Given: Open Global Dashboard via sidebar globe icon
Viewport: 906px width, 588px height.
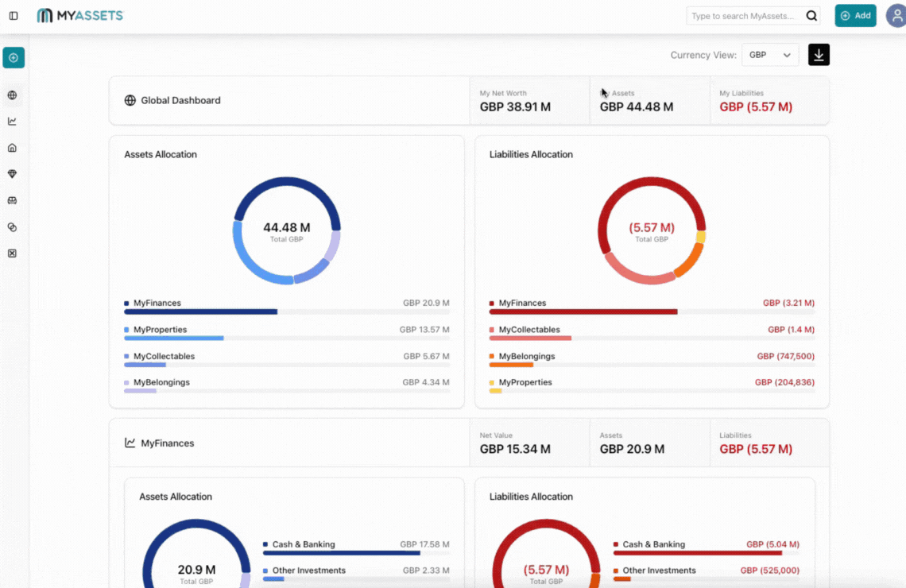Looking at the screenshot, I should [x=12, y=95].
